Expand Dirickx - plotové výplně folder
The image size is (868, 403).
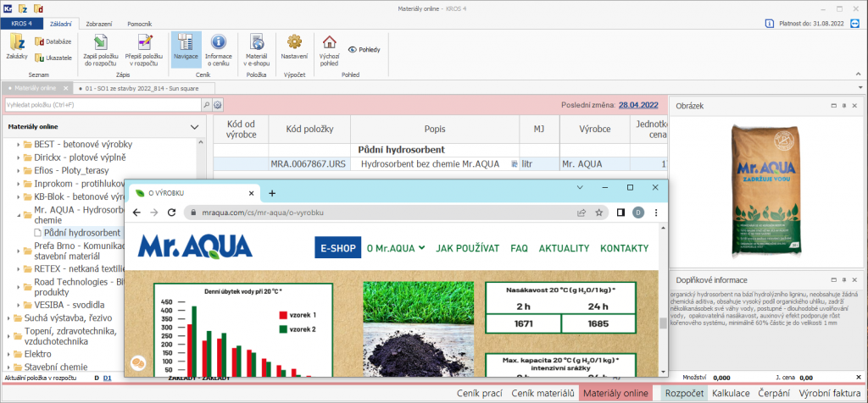[x=18, y=157]
